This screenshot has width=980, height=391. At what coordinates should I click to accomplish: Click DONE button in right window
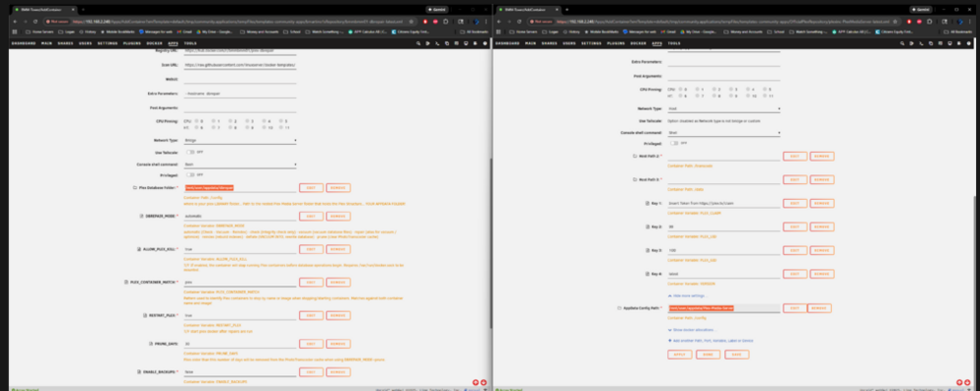(709, 354)
